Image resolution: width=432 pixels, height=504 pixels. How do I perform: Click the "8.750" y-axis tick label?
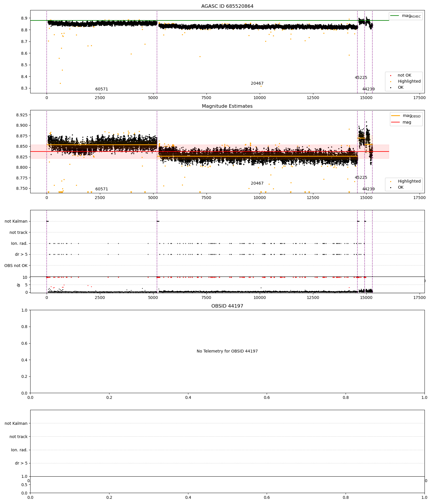(22, 189)
